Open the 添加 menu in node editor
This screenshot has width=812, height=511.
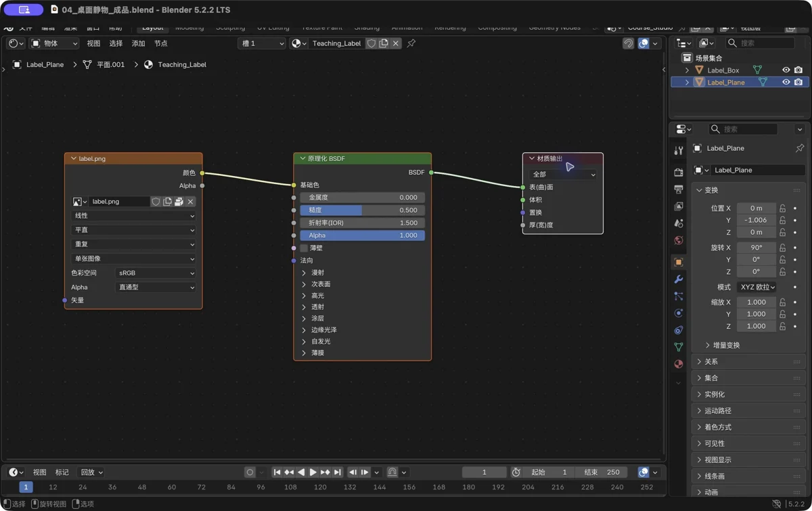point(138,43)
